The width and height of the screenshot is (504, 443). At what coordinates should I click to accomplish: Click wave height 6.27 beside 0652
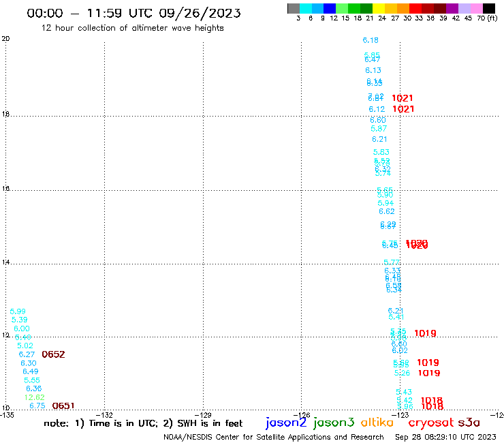27,354
